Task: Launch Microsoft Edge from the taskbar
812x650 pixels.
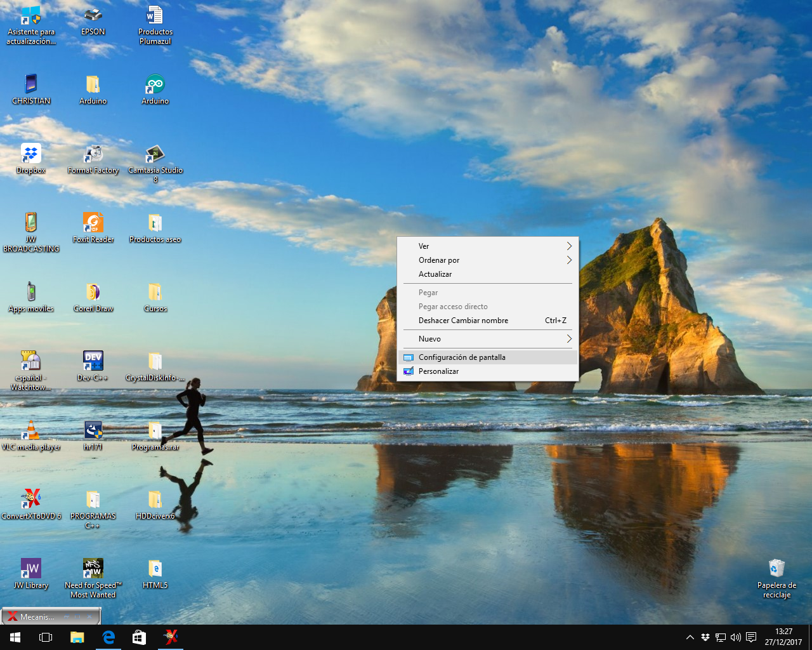Action: (108, 637)
